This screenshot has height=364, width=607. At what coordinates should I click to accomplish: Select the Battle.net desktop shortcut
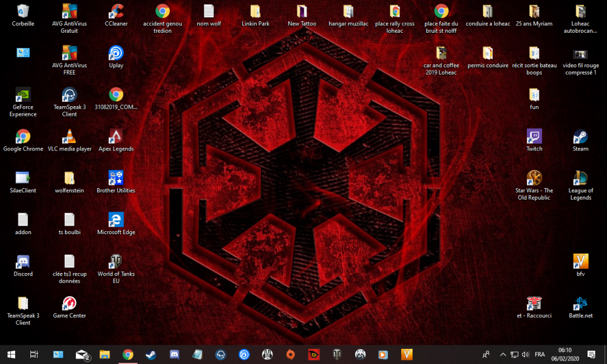580,308
